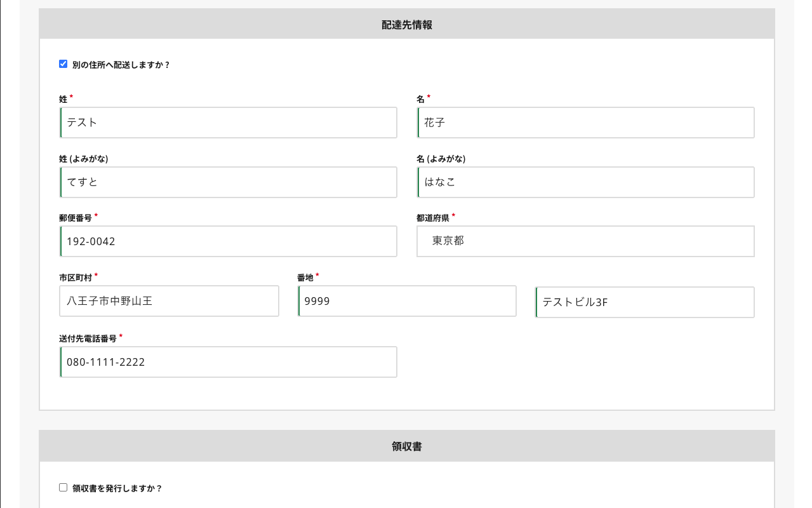Click the 配達先情報 section header
This screenshot has height=508, width=812.
click(x=406, y=25)
